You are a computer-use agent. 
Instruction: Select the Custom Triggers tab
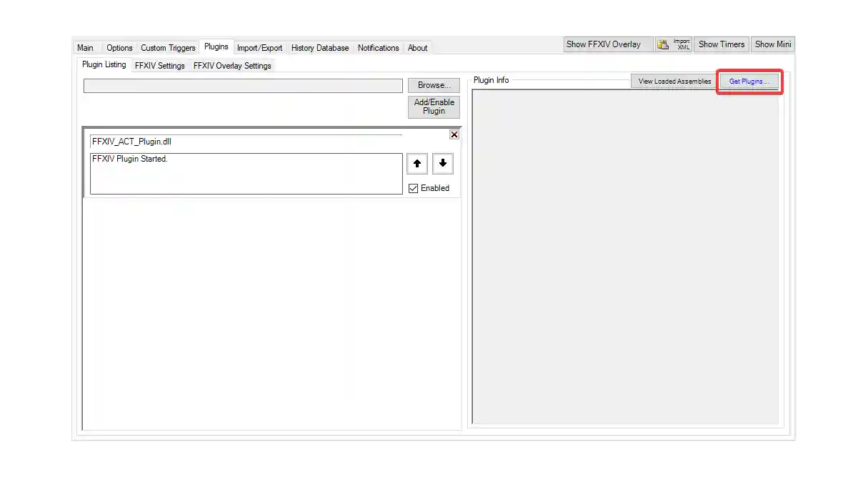(168, 47)
